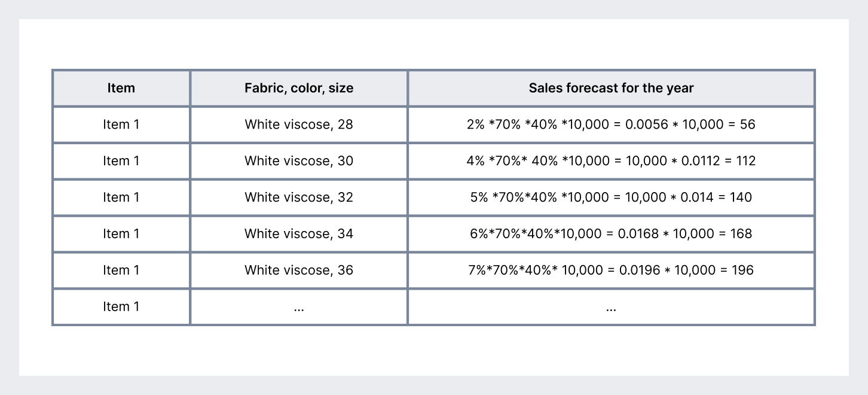Click the forecast formula resulting in 168

coord(611,234)
